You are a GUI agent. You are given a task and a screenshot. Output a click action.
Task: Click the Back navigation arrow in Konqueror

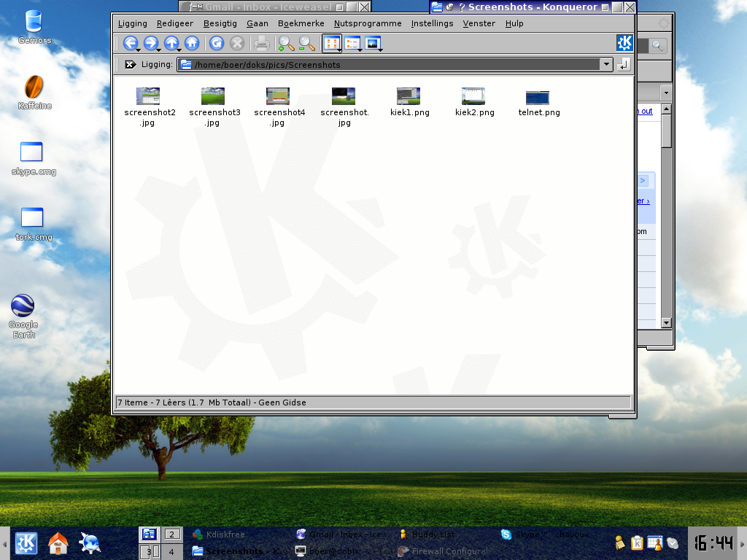point(130,44)
